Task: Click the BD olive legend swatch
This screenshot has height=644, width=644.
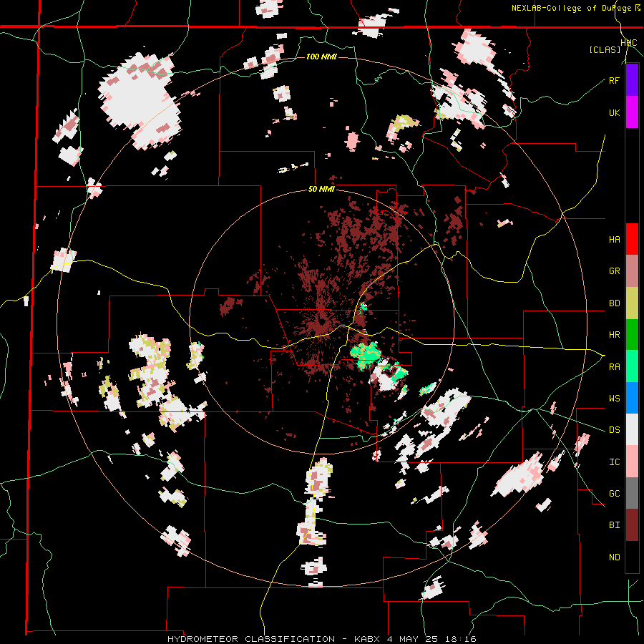Action: click(632, 303)
